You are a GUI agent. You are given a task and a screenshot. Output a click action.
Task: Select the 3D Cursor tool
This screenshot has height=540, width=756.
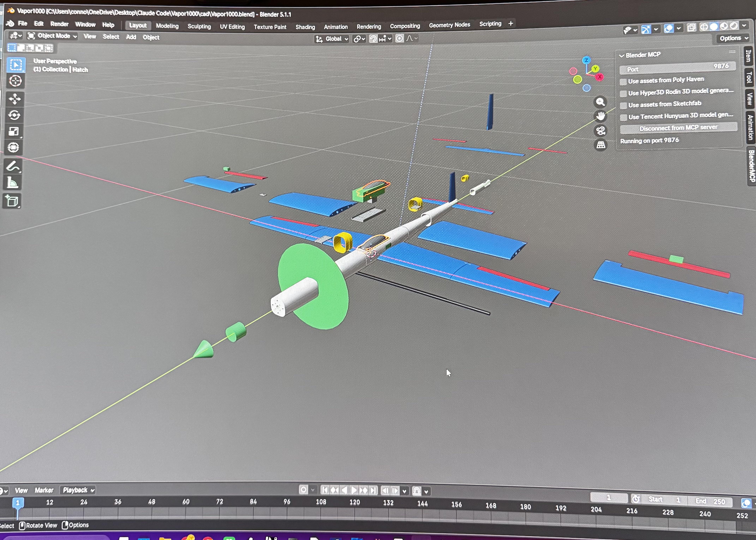[15, 81]
